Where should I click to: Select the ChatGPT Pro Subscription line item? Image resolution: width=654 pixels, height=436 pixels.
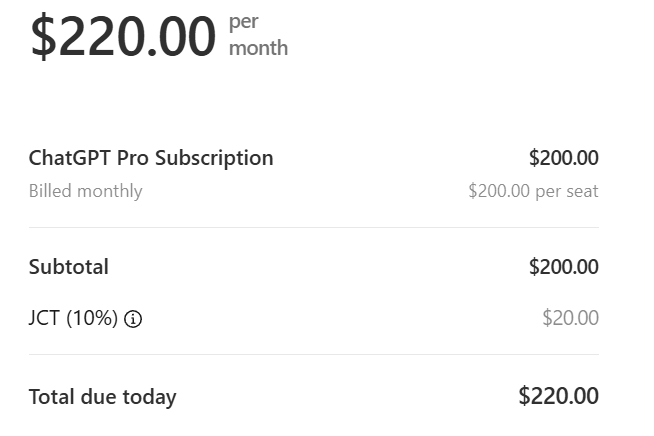[x=151, y=158]
